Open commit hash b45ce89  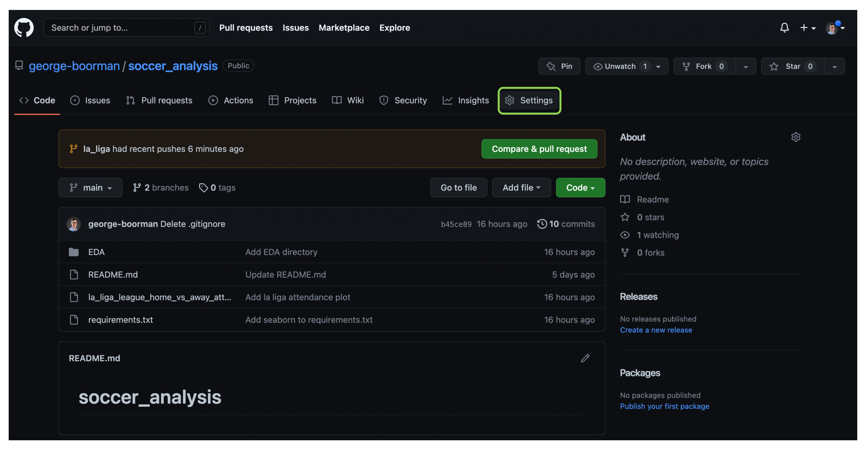click(456, 224)
